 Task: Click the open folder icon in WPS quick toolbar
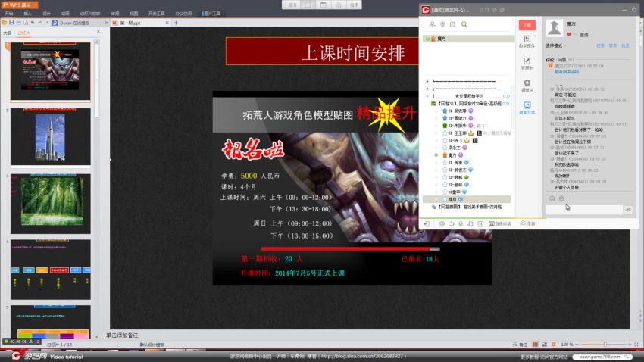pos(5,23)
